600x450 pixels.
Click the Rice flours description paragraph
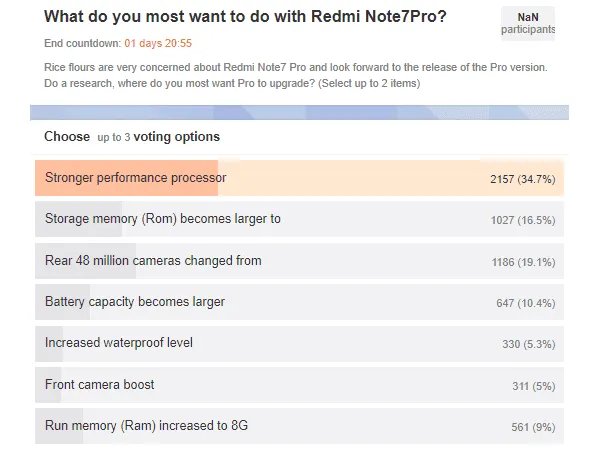click(295, 75)
